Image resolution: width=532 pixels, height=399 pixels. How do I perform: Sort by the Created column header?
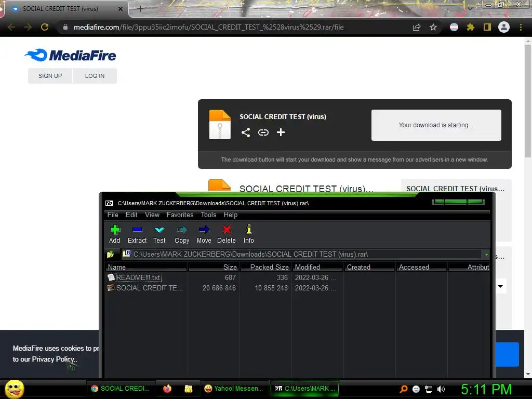coord(369,267)
